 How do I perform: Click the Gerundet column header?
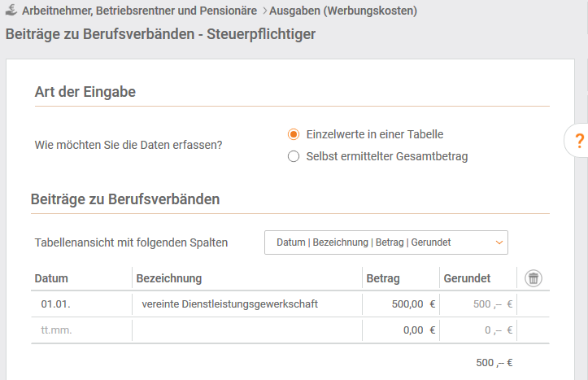coord(467,278)
